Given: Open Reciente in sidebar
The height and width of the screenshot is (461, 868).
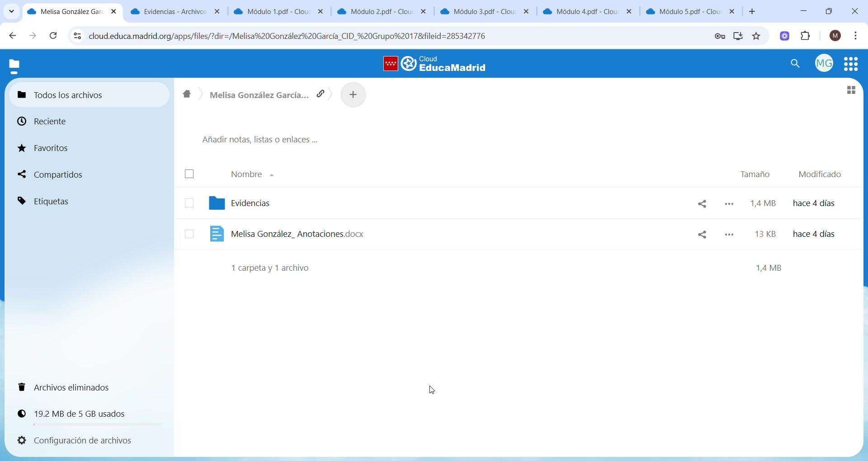Looking at the screenshot, I should 89,121.
